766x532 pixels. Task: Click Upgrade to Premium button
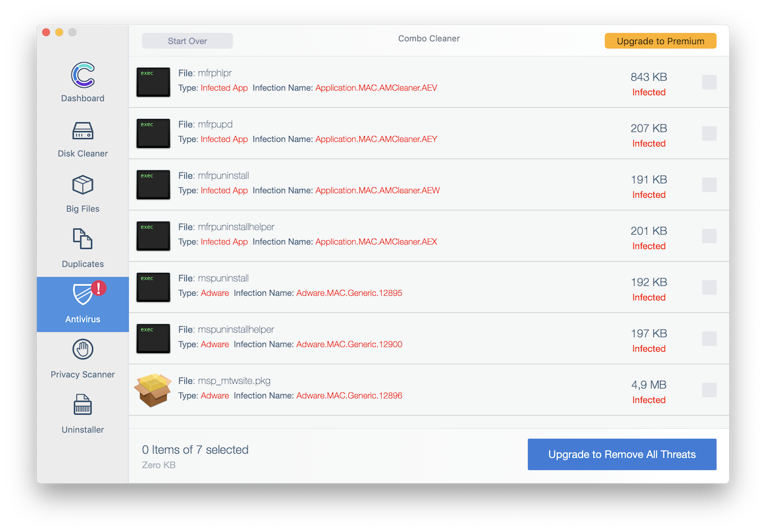(660, 41)
